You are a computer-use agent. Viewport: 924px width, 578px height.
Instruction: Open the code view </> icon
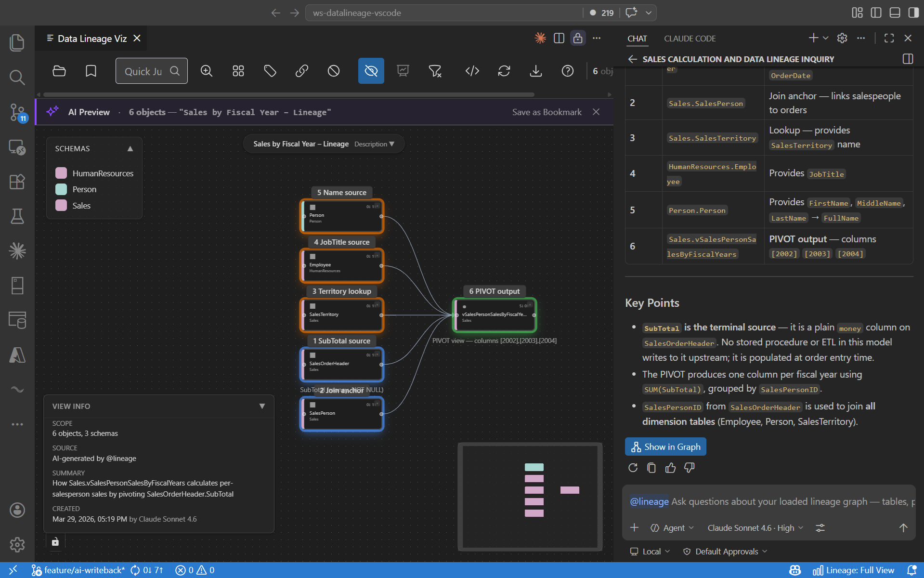click(472, 71)
